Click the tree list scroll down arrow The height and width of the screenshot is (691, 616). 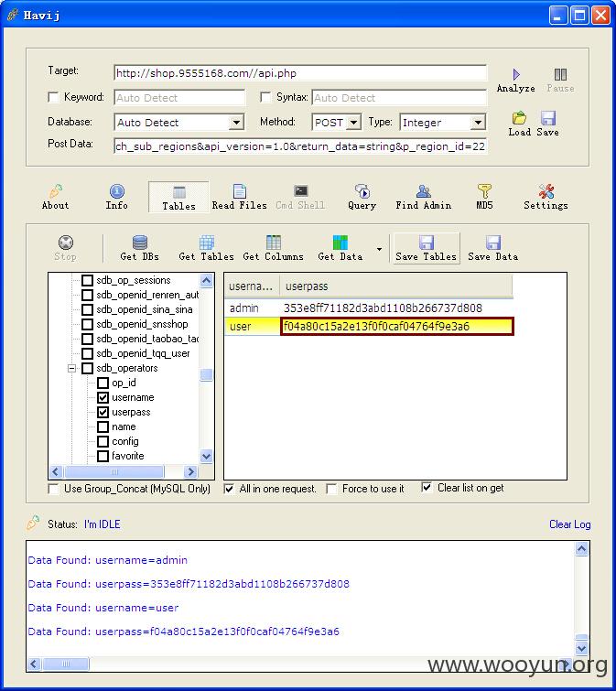click(x=206, y=456)
